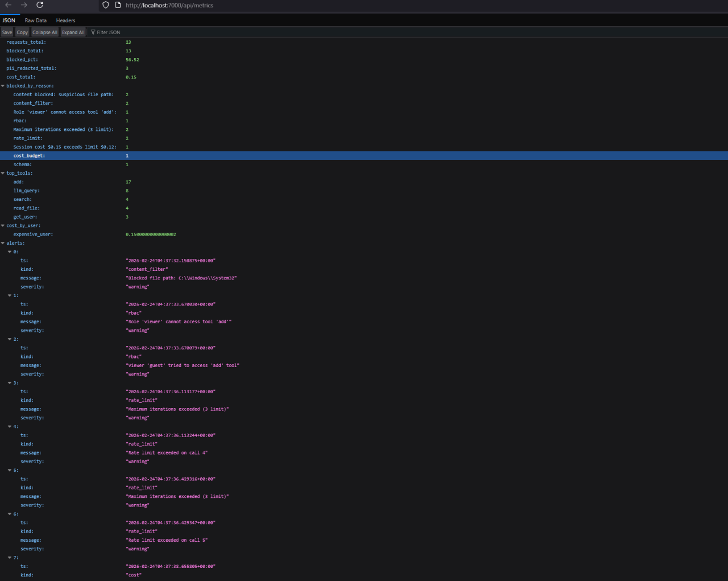Collapse alert item 0
The height and width of the screenshot is (581, 728).
coord(10,252)
